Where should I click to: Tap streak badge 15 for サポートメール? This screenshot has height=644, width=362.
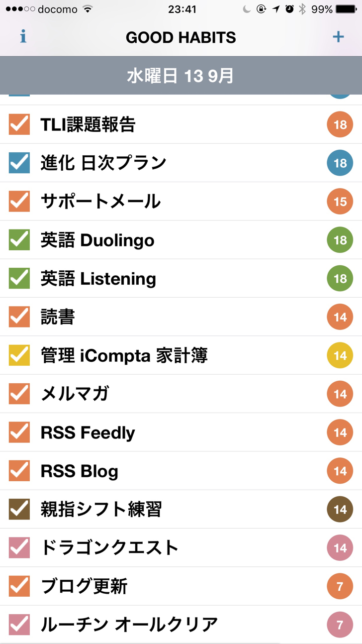point(340,202)
